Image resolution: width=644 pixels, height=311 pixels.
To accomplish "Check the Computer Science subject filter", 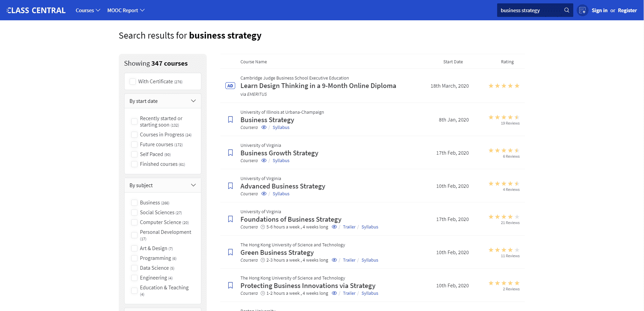I will pos(134,222).
